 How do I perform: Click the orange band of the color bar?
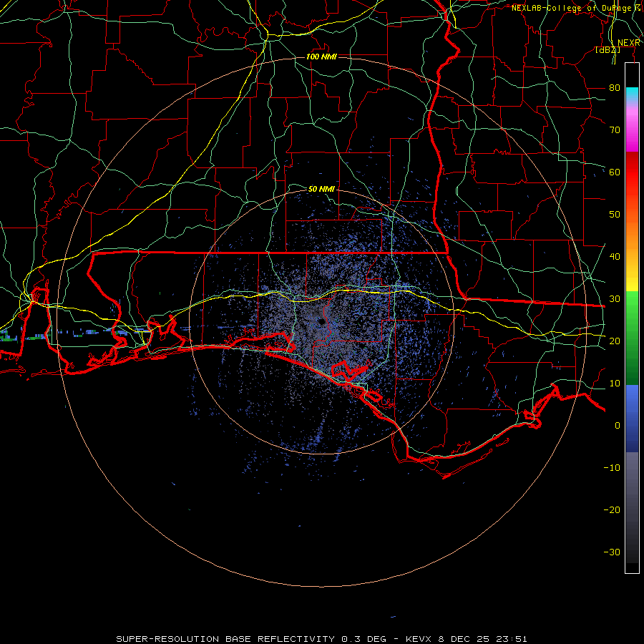pos(632,234)
